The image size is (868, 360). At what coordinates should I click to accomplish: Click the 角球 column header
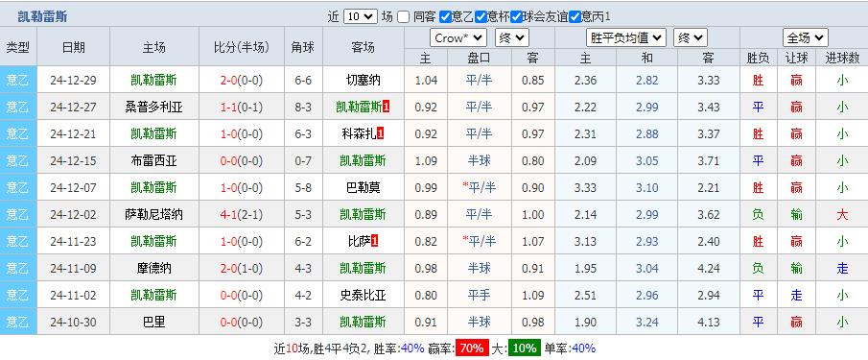click(x=303, y=47)
